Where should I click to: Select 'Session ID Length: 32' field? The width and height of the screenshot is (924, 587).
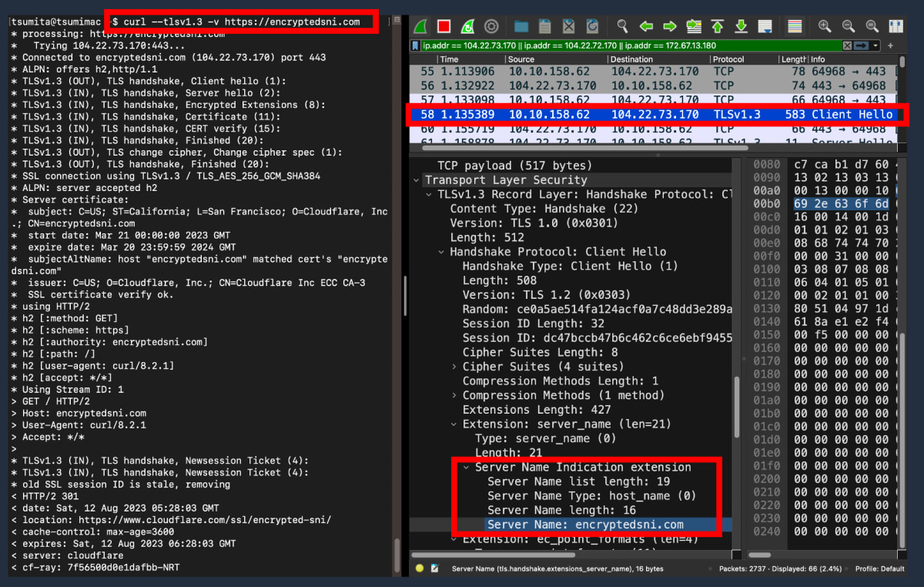pos(532,324)
